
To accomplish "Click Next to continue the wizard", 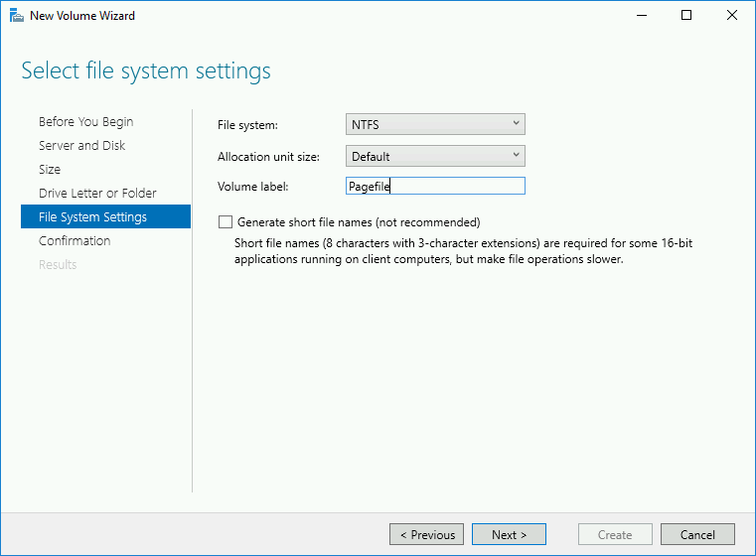I will [x=509, y=534].
